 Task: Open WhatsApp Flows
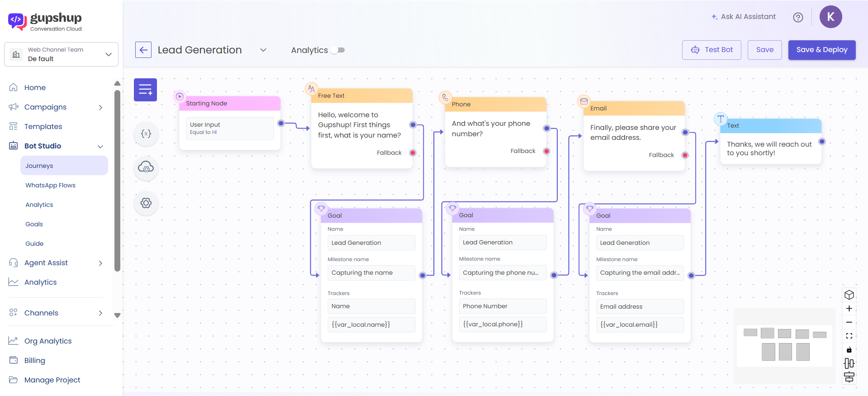(x=50, y=185)
